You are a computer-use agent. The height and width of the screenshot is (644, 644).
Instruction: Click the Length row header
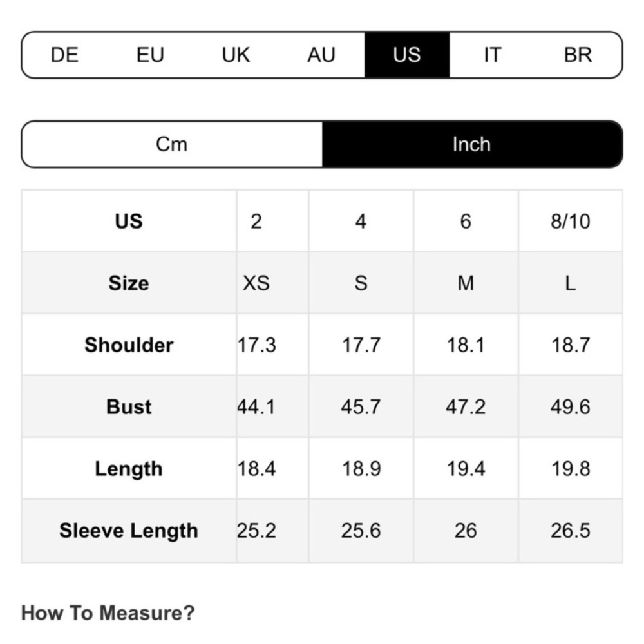click(129, 468)
